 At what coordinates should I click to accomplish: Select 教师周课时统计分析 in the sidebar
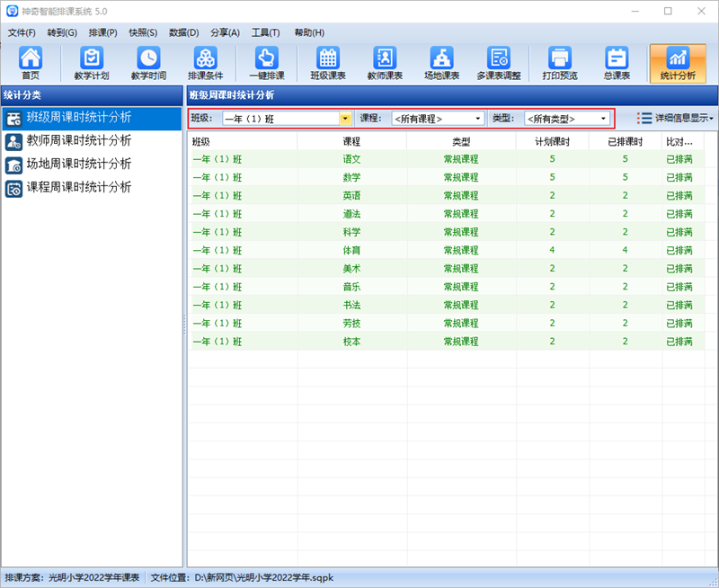coord(92,141)
